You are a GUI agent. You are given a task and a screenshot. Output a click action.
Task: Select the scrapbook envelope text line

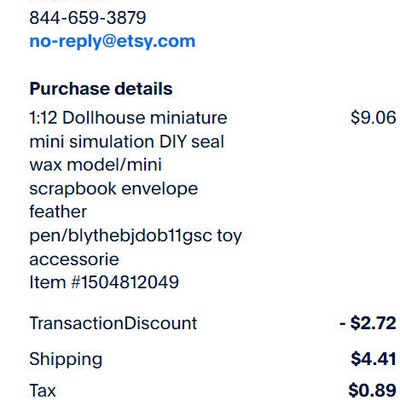click(114, 189)
